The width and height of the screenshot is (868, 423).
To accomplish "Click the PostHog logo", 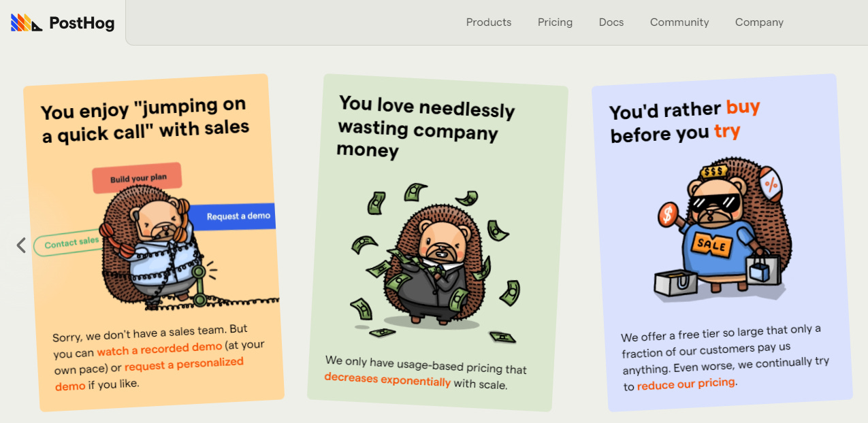I will pos(63,23).
